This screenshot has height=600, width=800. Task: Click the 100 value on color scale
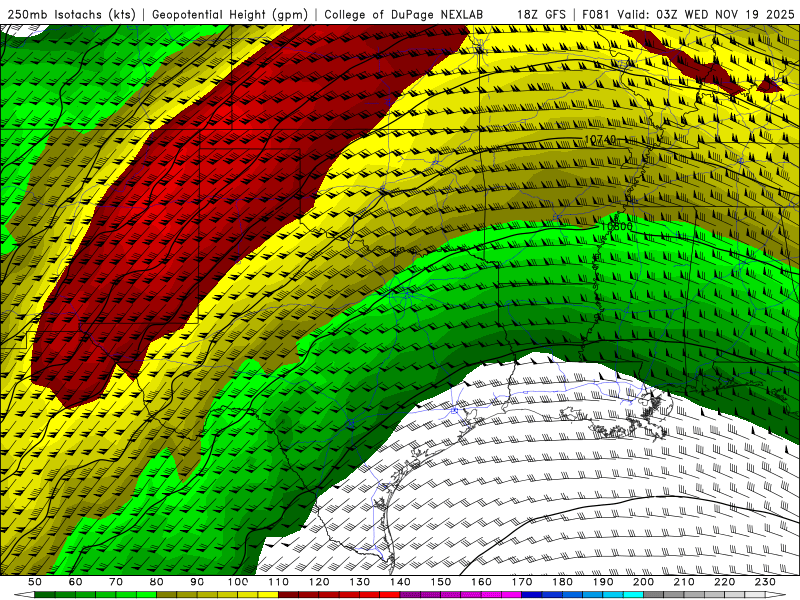click(238, 582)
